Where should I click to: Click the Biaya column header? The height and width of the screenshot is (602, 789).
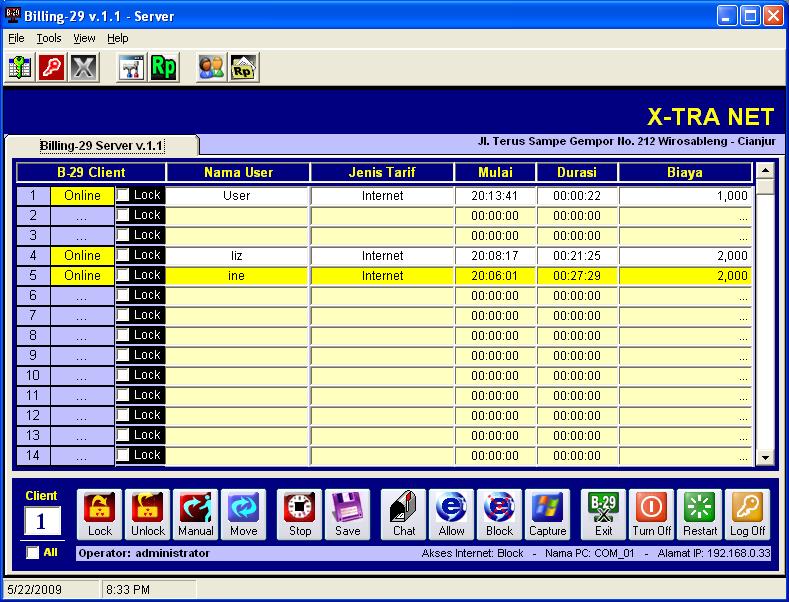click(684, 172)
